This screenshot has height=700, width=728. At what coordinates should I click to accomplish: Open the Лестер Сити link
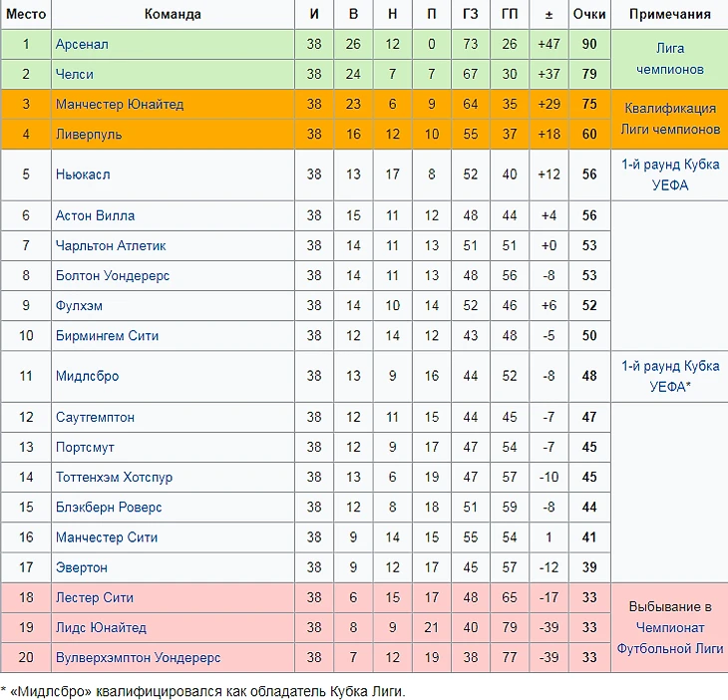pos(95,598)
